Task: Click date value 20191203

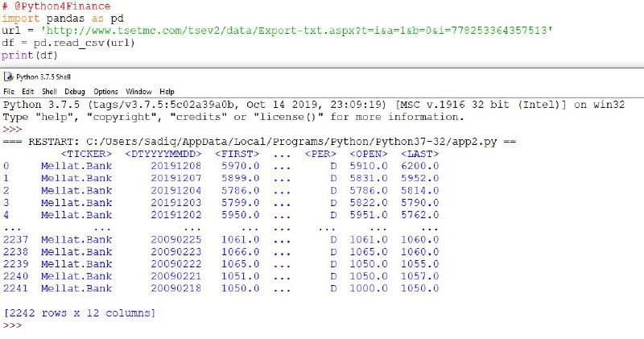Action: (175, 203)
